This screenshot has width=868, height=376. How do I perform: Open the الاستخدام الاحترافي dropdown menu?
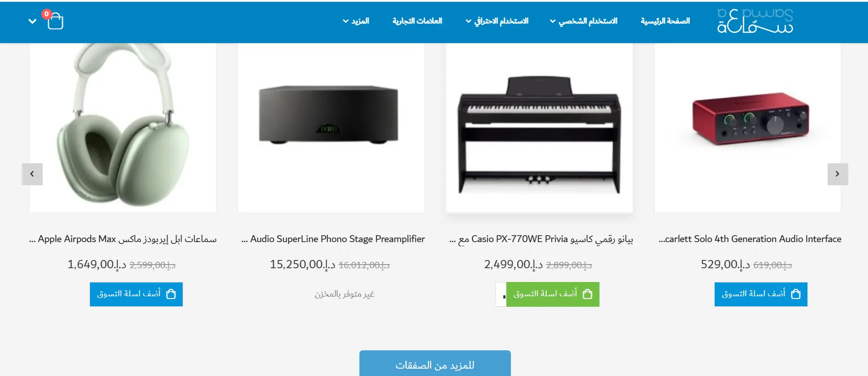point(497,21)
